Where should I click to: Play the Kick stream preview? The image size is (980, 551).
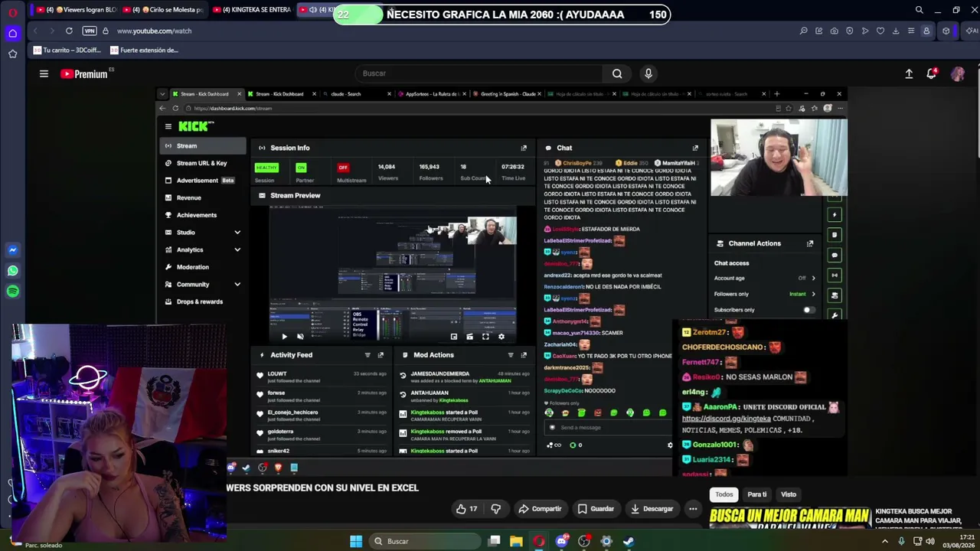pyautogui.click(x=284, y=337)
